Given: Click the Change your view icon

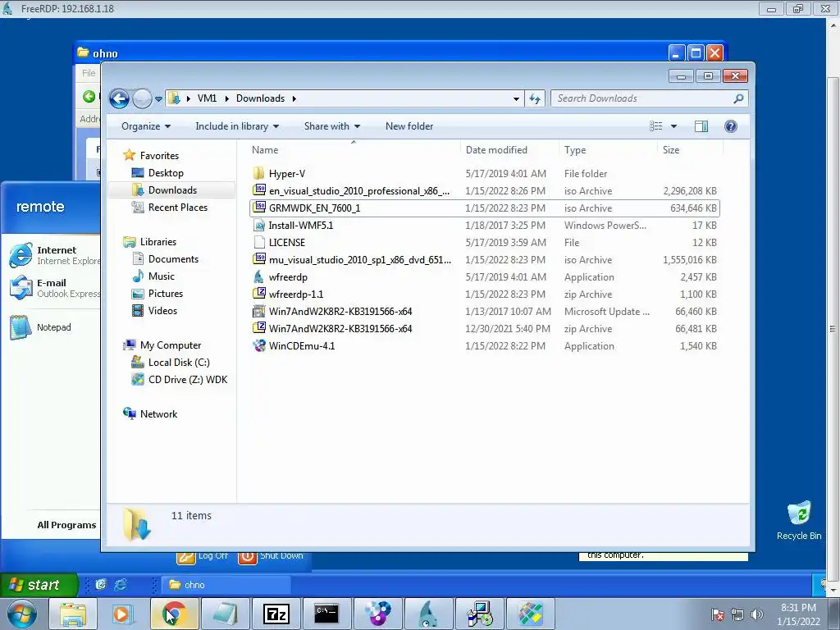Looking at the screenshot, I should coord(656,126).
